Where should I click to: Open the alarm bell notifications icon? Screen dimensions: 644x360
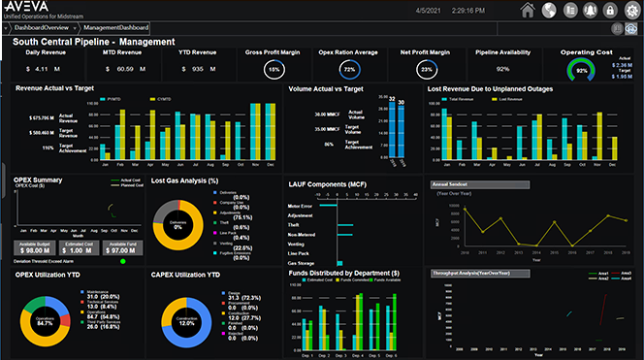tap(591, 11)
